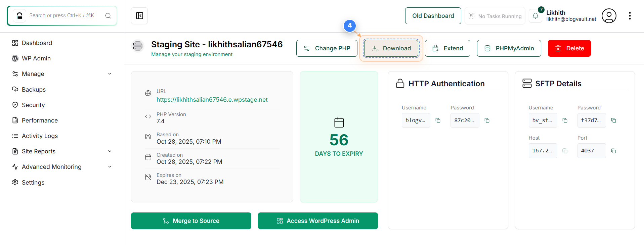
Task: Click the calendar-plus icon beside Created on
Action: pos(148,157)
